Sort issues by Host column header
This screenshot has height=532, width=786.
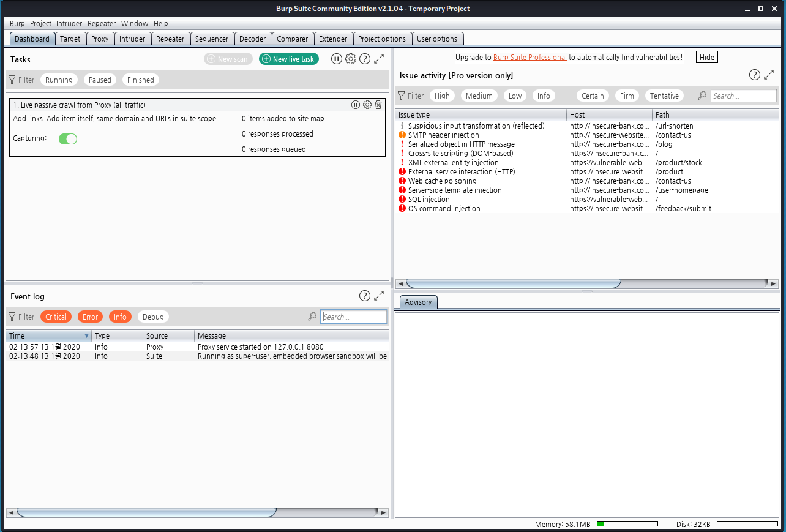point(610,114)
